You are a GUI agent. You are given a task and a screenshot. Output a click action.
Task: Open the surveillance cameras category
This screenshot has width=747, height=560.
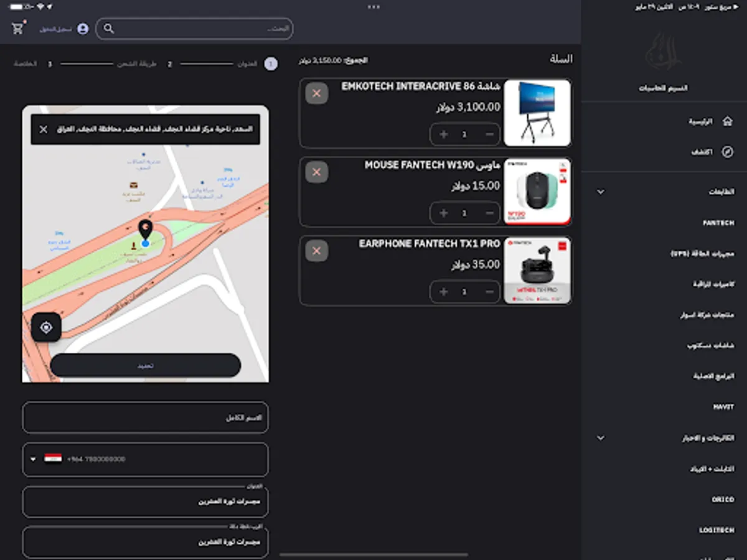(714, 284)
